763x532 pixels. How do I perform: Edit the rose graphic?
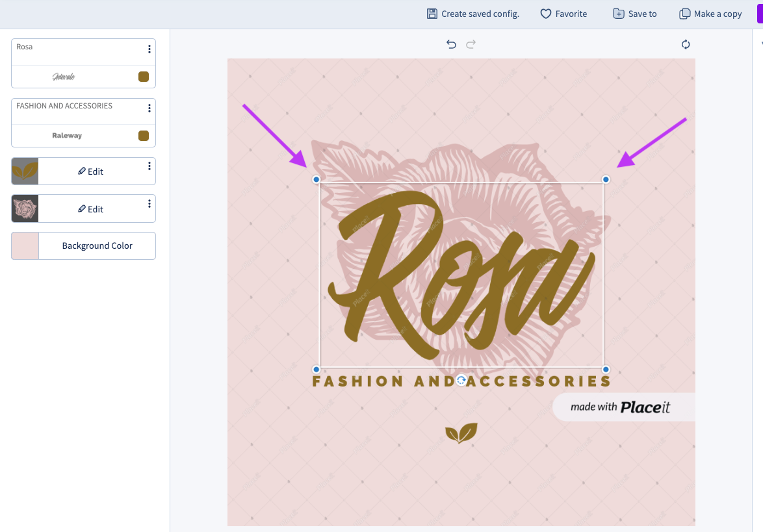91,209
